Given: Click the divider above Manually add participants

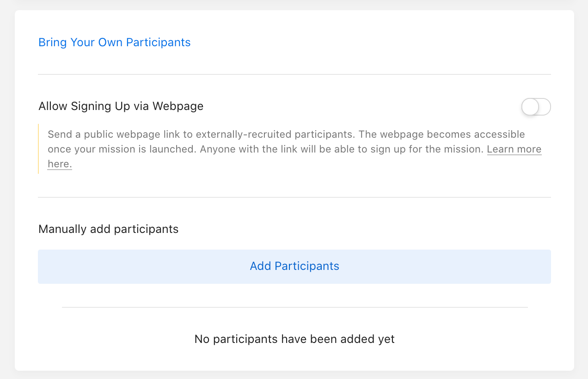Looking at the screenshot, I should (x=294, y=197).
